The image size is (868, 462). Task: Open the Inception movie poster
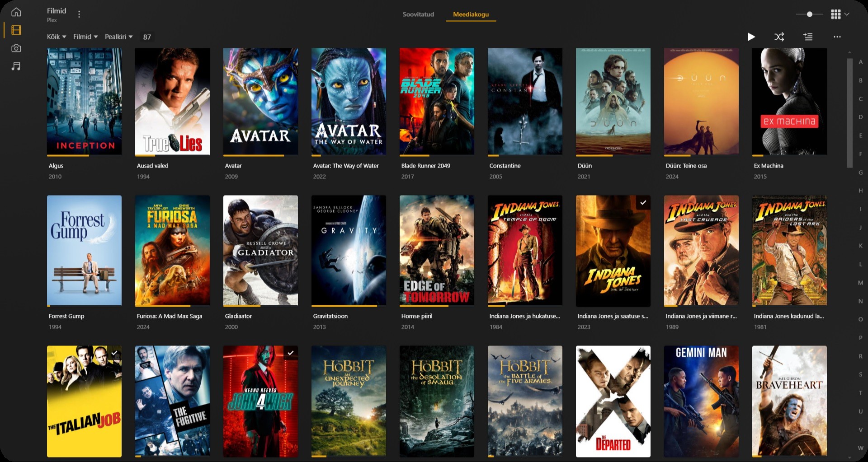pyautogui.click(x=84, y=102)
